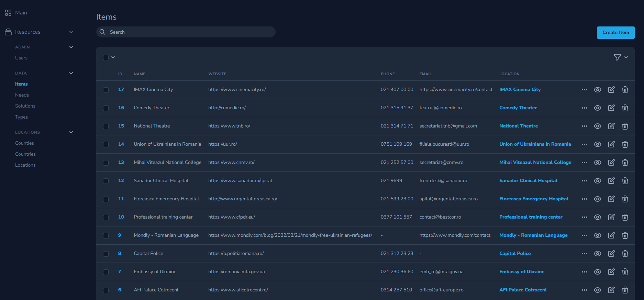Open the Countries page
644x300 pixels.
tap(25, 154)
